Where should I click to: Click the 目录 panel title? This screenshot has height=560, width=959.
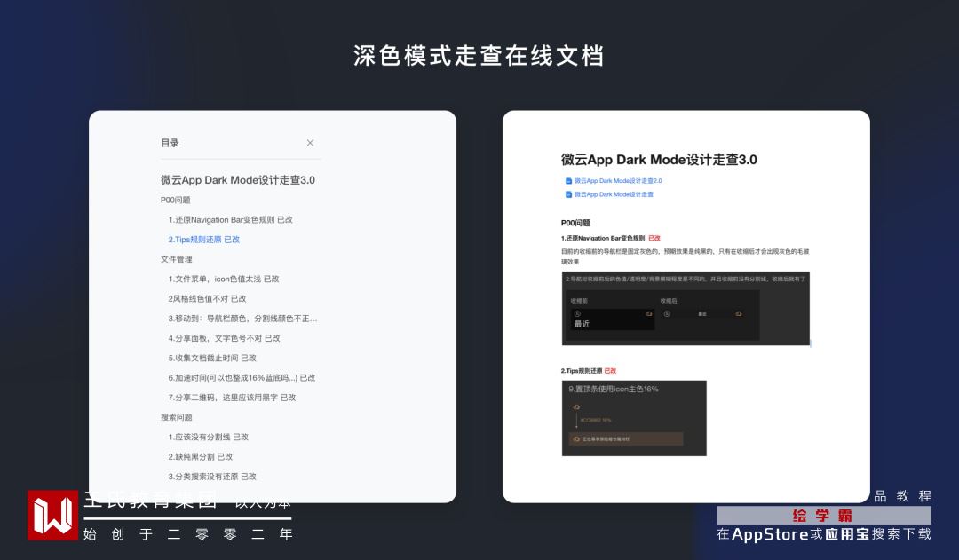point(170,143)
